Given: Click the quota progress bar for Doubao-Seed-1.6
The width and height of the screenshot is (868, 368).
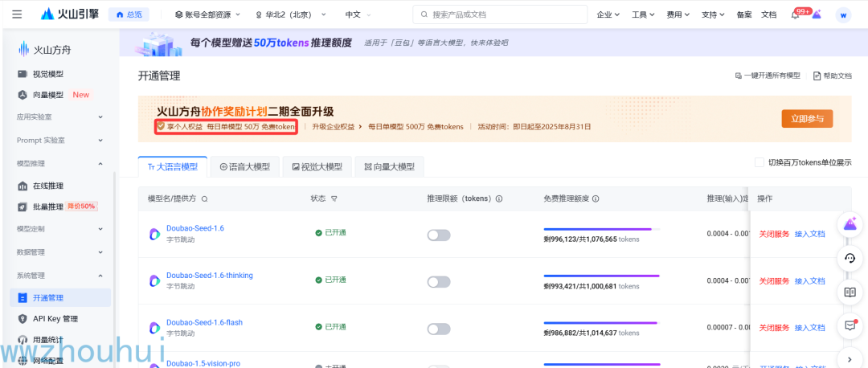Looking at the screenshot, I should (601, 229).
